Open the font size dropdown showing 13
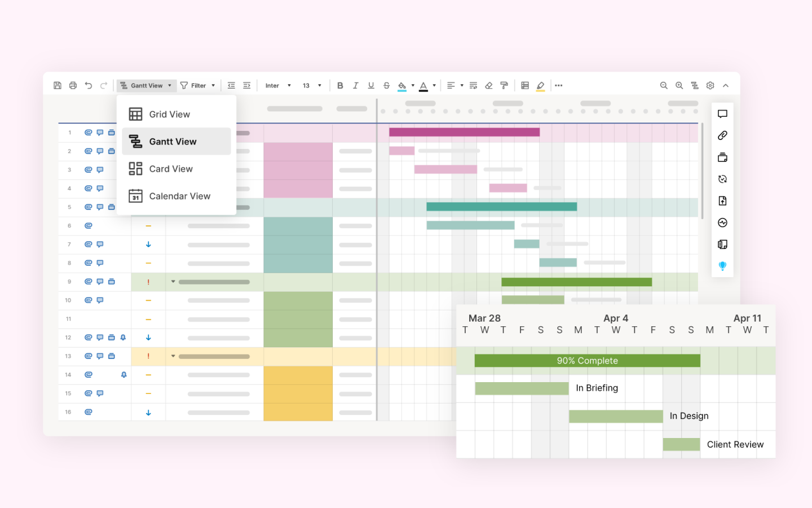This screenshot has height=508, width=812. pos(310,85)
